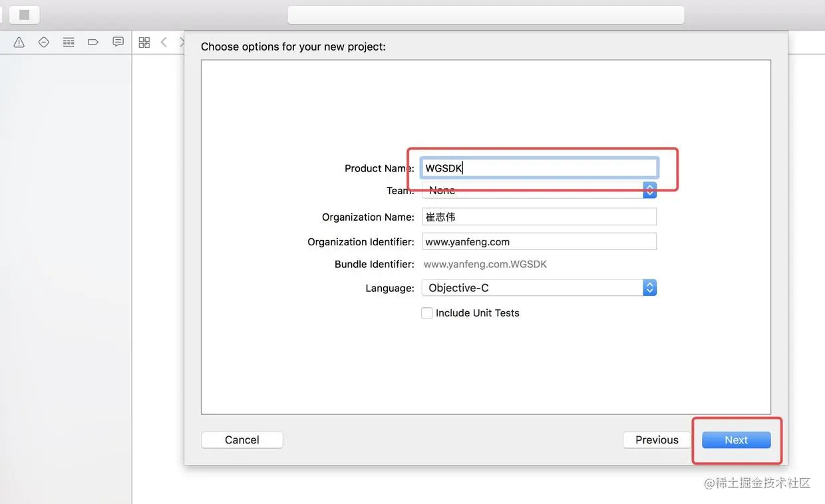This screenshot has width=825, height=504.
Task: Open the Team dropdown
Action: pyautogui.click(x=540, y=191)
